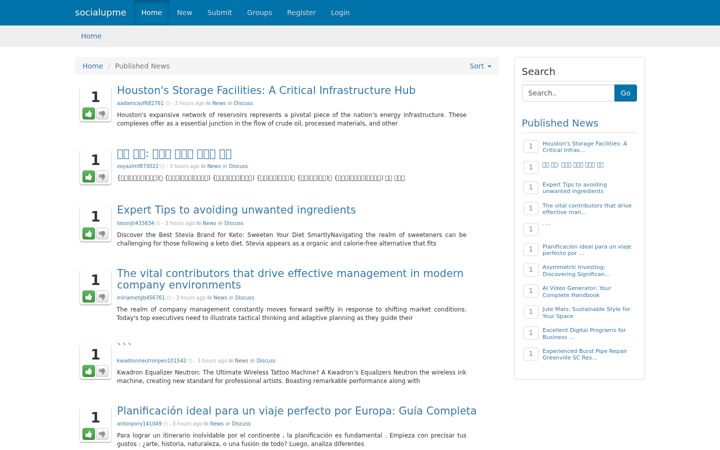
Task: Open user profile kwadronneutronpen101542
Action: tap(152, 361)
